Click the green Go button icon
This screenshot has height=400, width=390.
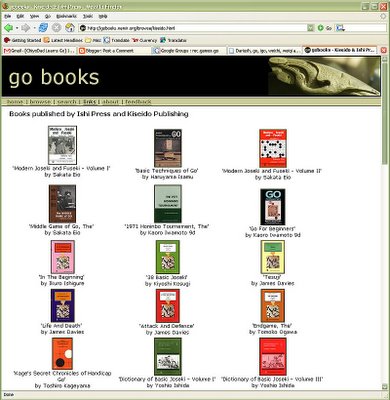[x=321, y=28]
